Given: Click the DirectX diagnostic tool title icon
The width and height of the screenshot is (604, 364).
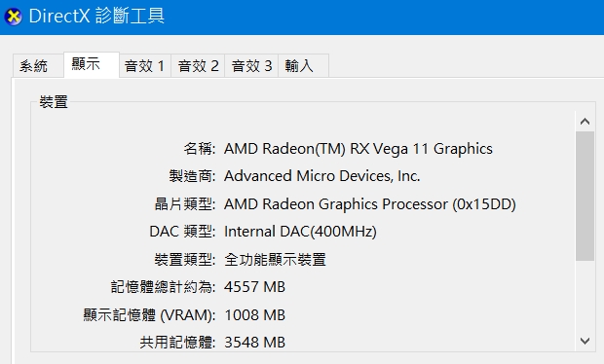Looking at the screenshot, I should point(14,17).
